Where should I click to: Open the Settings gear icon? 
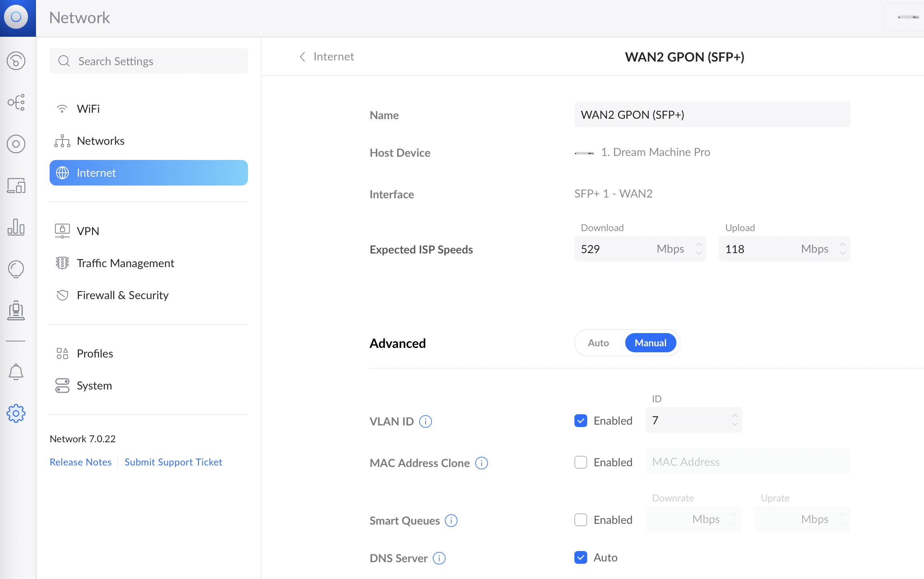coord(16,413)
